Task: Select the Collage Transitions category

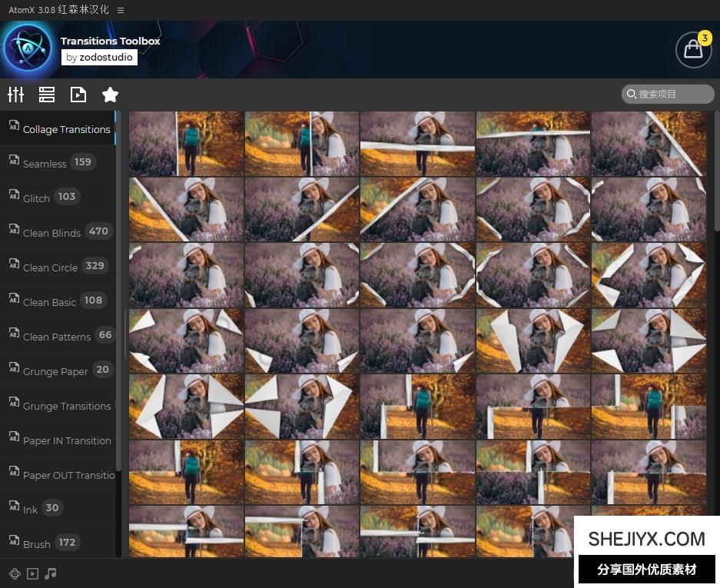Action: coord(66,129)
